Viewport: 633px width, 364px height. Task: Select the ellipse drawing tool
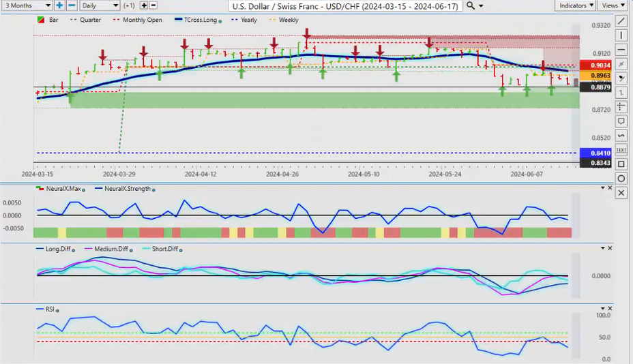click(x=621, y=179)
